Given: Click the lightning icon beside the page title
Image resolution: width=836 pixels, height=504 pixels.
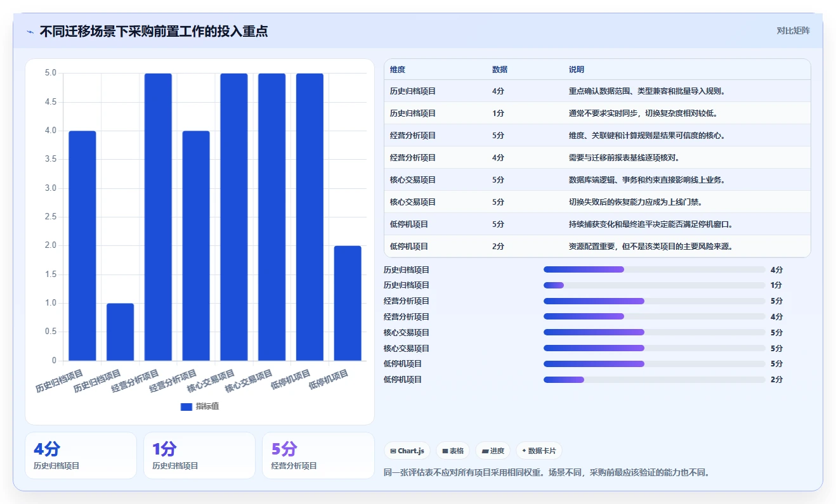Looking at the screenshot, I should pos(30,31).
